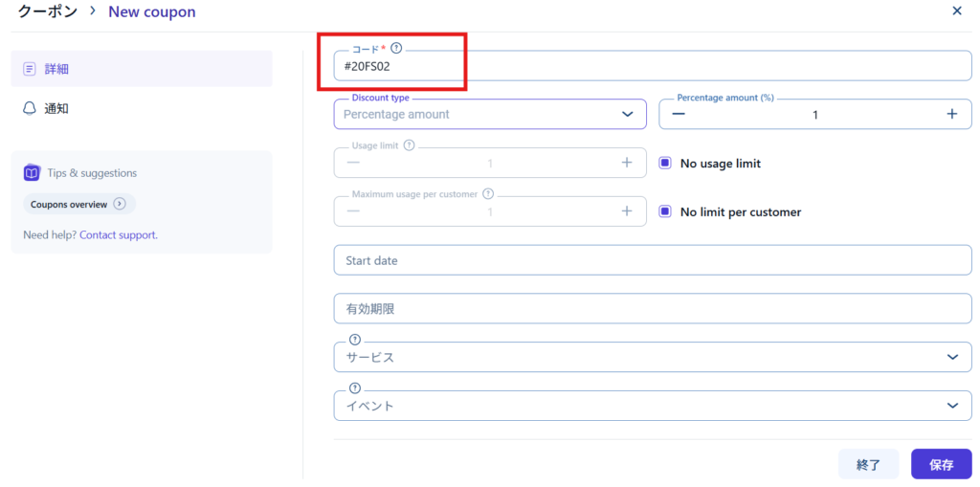Increase Percentage amount with plus button
980x487 pixels.
pos(951,114)
